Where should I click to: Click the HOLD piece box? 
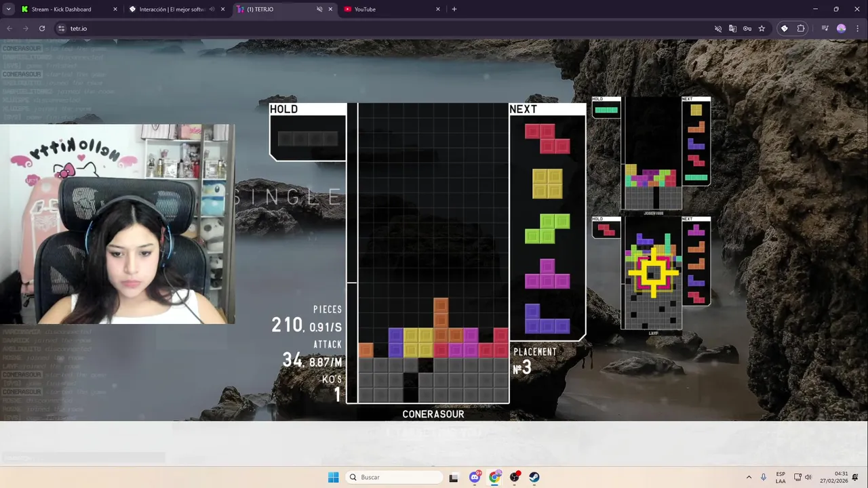pyautogui.click(x=308, y=132)
